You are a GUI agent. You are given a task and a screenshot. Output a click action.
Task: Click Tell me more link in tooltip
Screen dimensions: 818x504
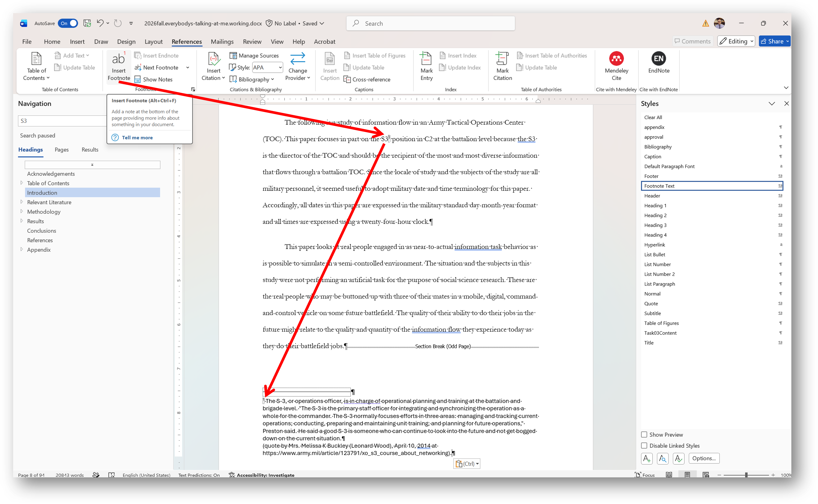(137, 138)
